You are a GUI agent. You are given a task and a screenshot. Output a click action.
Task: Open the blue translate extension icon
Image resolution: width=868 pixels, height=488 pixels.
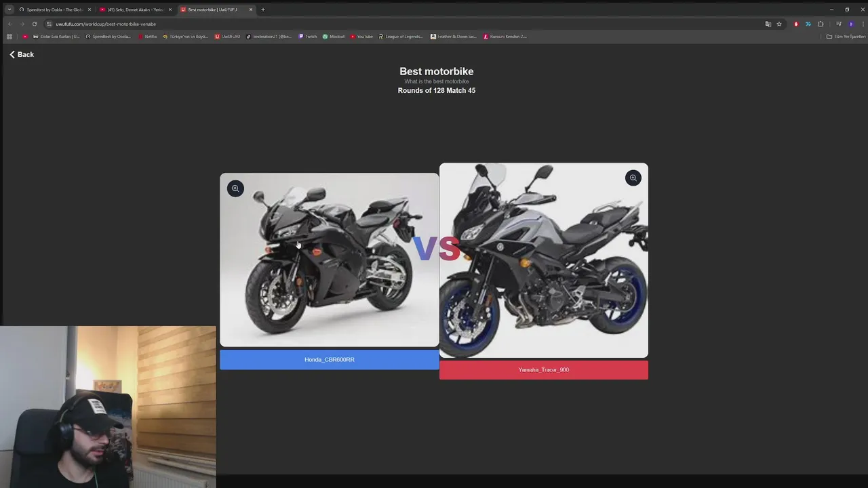click(x=808, y=24)
